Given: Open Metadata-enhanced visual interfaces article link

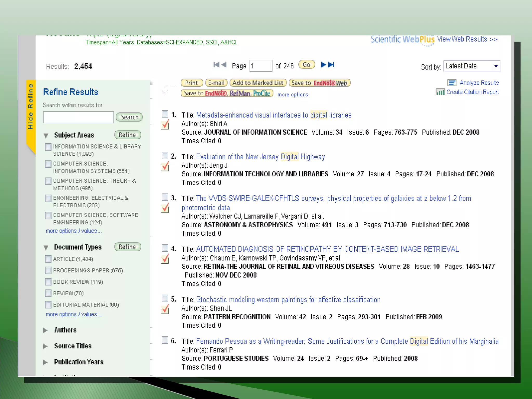Looking at the screenshot, I should [x=274, y=115].
